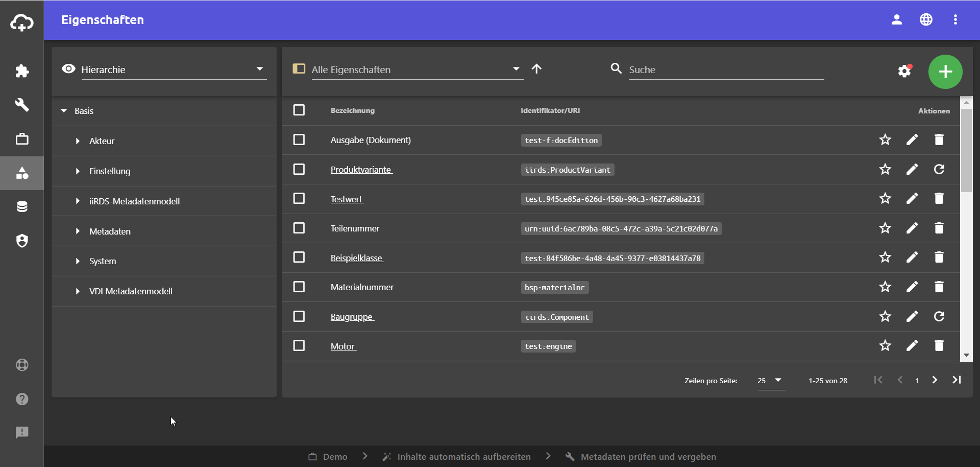Open the gear settings with red dot

click(905, 71)
